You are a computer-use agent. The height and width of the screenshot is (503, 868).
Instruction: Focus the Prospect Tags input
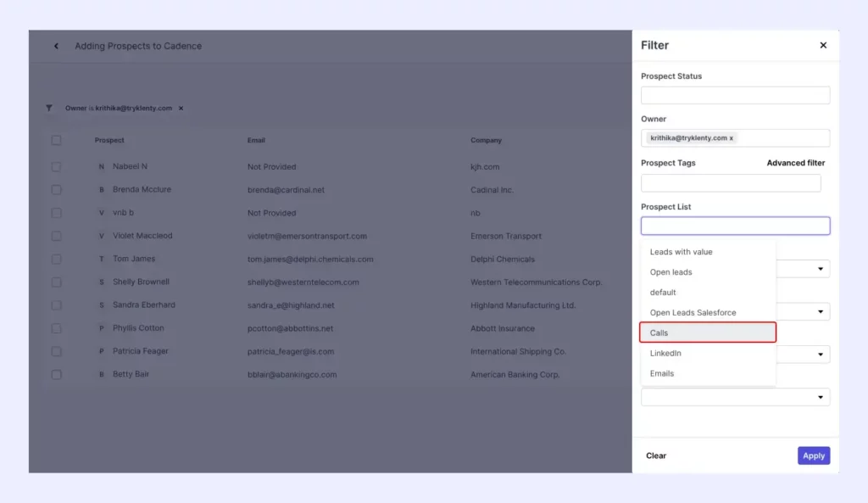coord(731,183)
